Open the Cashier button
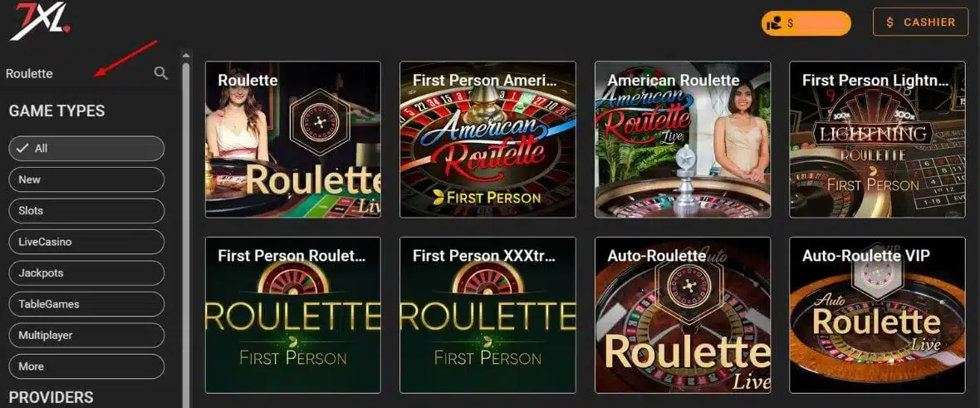The image size is (980, 408). click(x=920, y=22)
